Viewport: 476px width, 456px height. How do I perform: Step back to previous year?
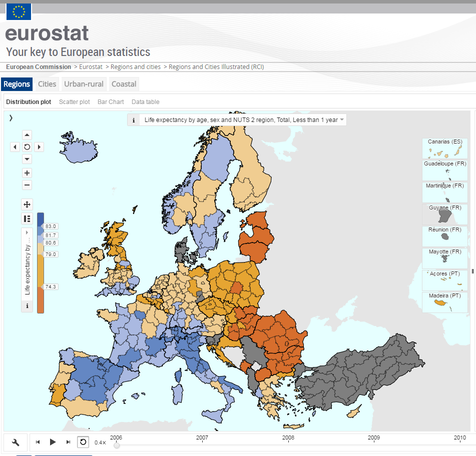point(37,441)
